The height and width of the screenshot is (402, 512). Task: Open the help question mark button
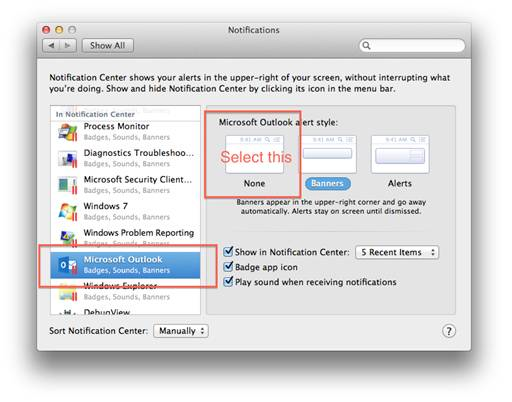[449, 331]
